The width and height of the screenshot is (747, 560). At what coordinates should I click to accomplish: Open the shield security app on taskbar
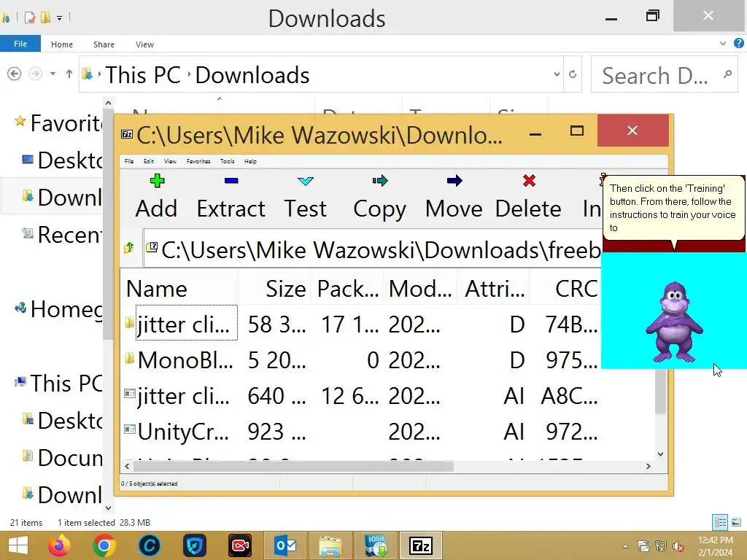[x=194, y=545]
